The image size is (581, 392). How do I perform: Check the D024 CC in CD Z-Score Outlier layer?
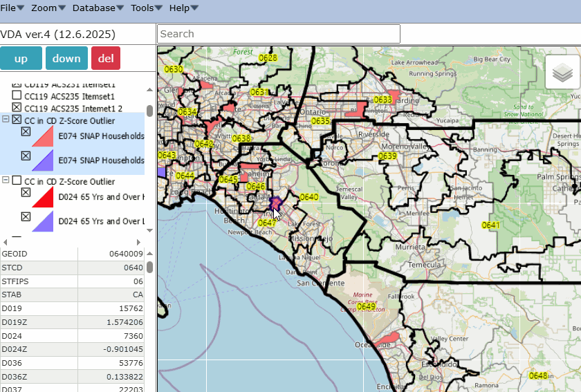17,181
